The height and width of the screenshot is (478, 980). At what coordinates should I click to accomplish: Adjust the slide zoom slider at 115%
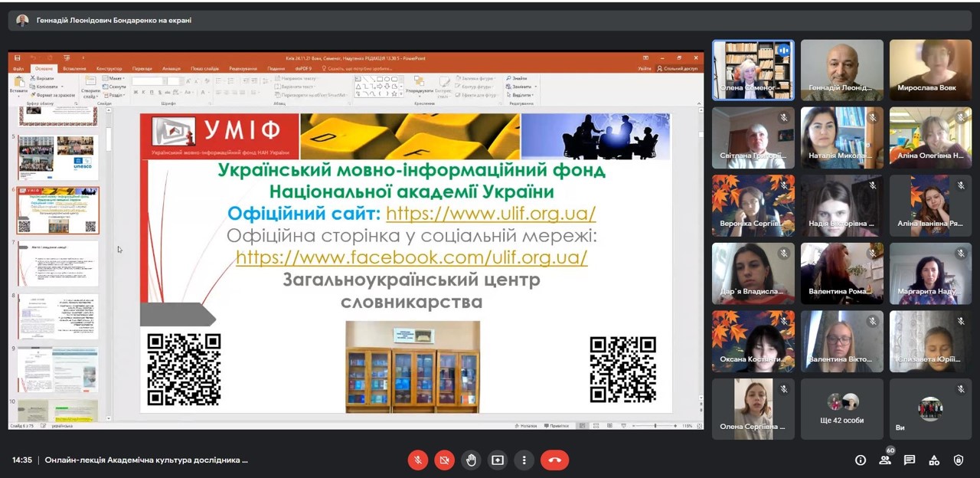(657, 425)
